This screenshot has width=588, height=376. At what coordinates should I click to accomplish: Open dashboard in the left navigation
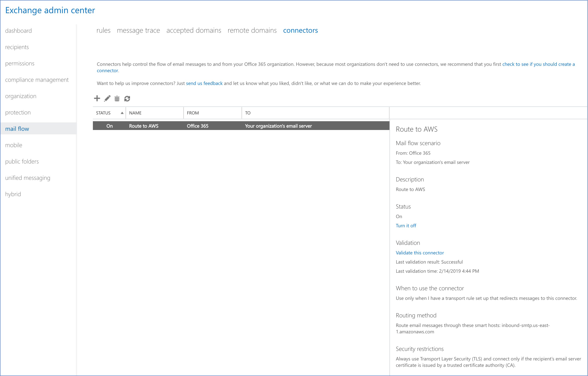pos(19,31)
